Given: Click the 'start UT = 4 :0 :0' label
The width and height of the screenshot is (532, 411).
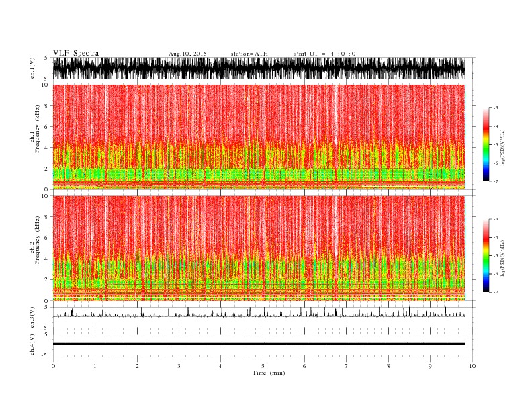Looking at the screenshot, I should coord(324,54).
